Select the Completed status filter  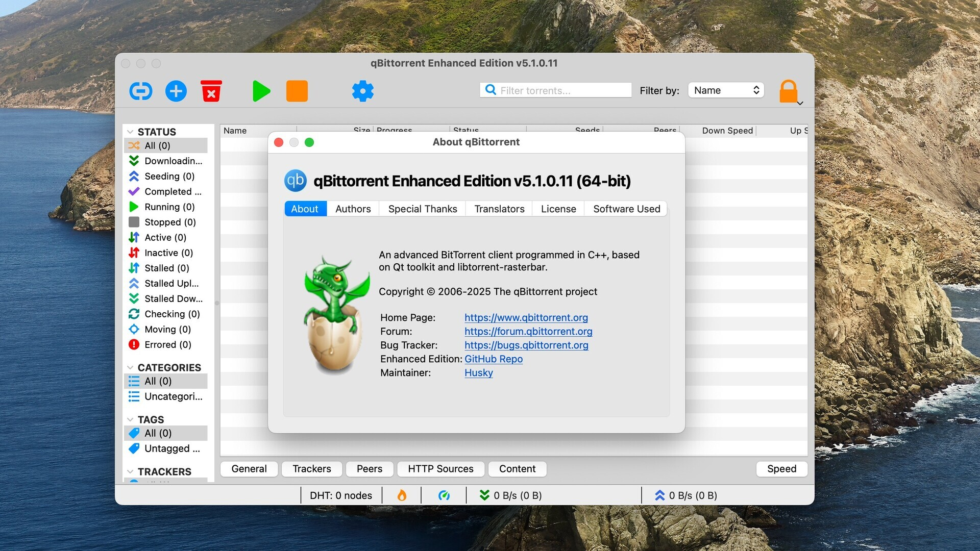pyautogui.click(x=166, y=191)
